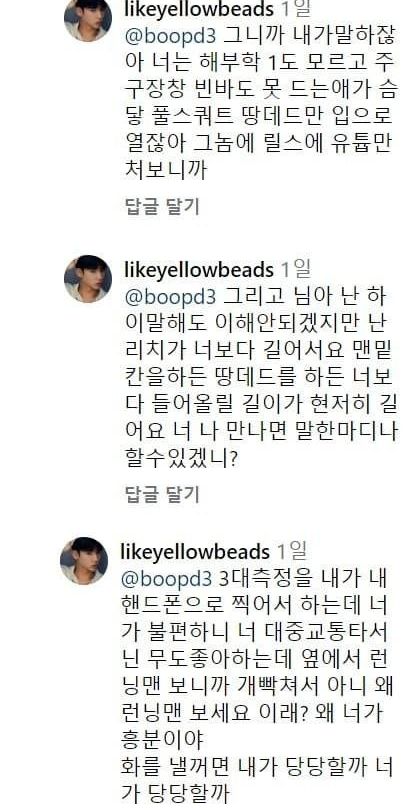Screen dimensions: 406x812
Task: Reply via 답글 달기 below 할수있겠니?
Action: [x=162, y=495]
